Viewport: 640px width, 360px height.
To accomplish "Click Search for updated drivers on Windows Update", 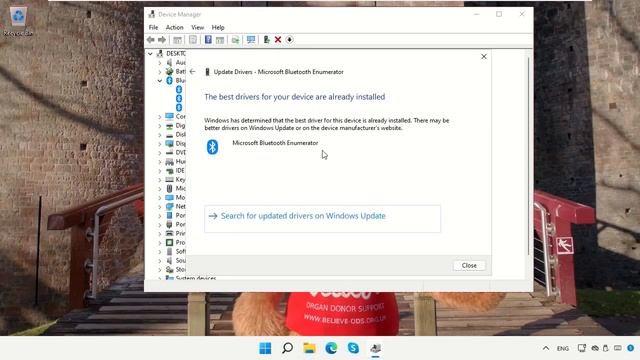I will click(322, 219).
